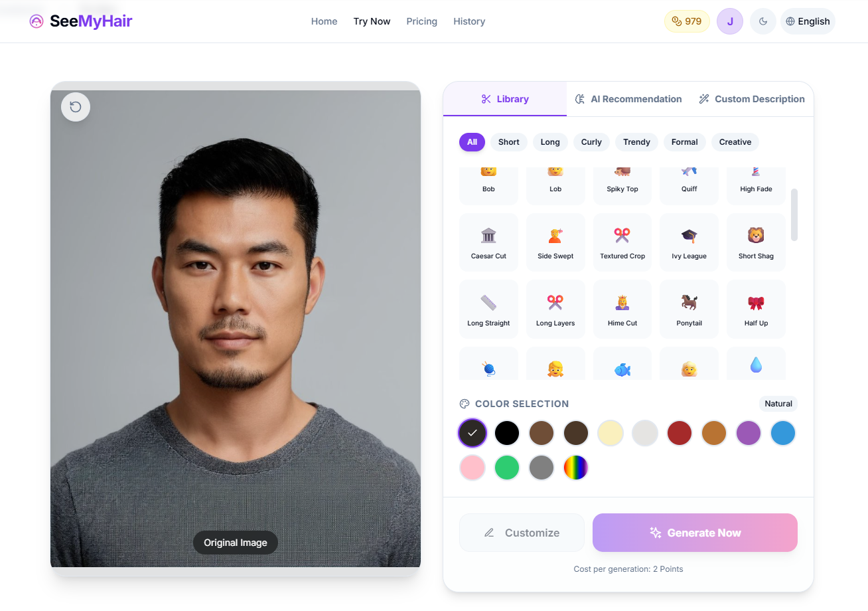Open the J profile avatar
This screenshot has height=611, width=868.
[x=730, y=21]
